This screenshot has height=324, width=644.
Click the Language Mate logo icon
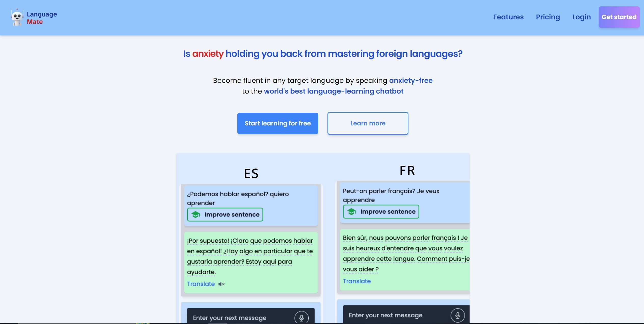(17, 17)
